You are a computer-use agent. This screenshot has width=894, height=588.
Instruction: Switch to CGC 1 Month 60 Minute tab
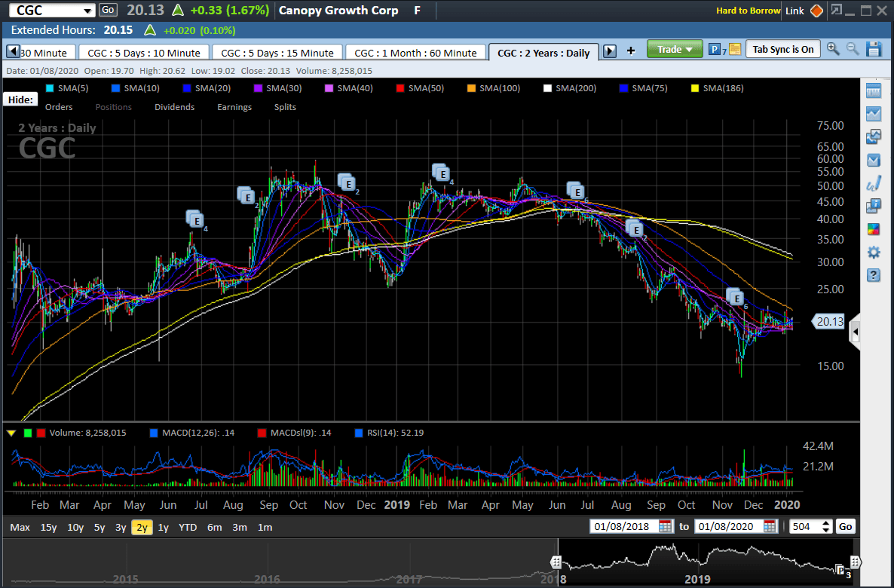tap(415, 53)
